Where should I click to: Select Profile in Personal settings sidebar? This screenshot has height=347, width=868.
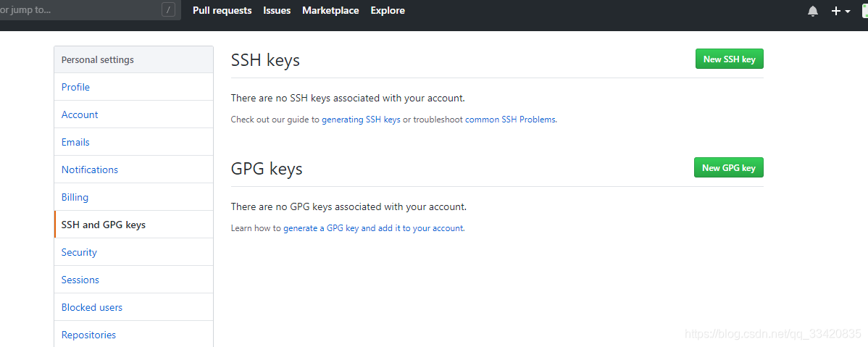click(x=133, y=87)
